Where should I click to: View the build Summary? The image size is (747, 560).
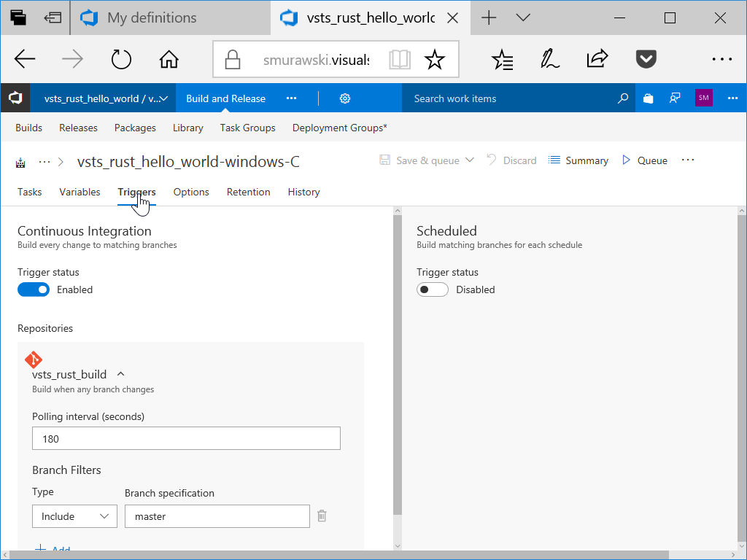tap(578, 160)
